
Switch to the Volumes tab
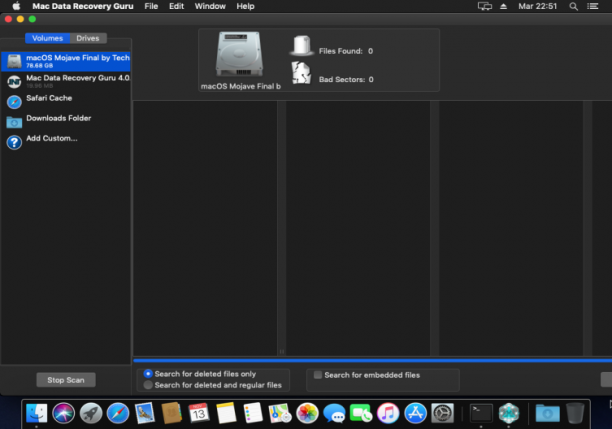point(47,38)
